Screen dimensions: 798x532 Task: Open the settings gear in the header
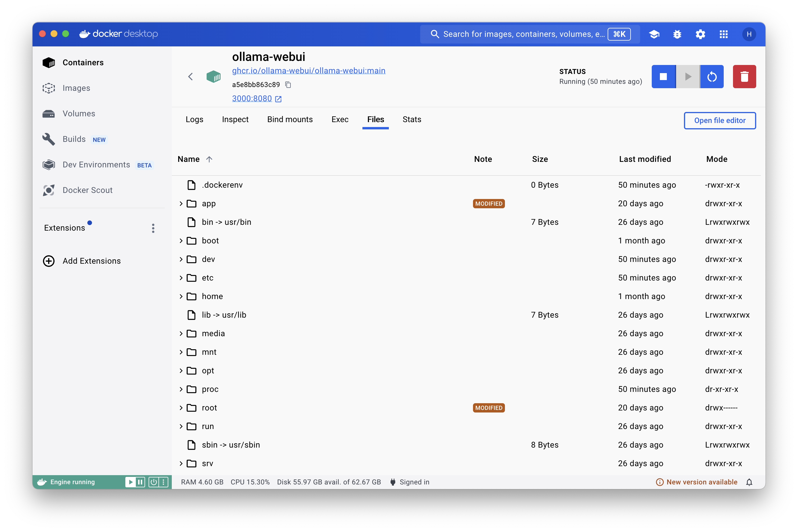pos(700,34)
